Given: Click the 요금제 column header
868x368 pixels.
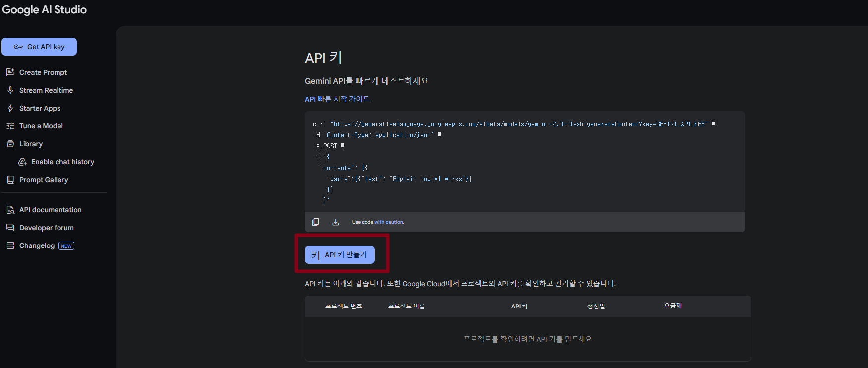Looking at the screenshot, I should [673, 306].
